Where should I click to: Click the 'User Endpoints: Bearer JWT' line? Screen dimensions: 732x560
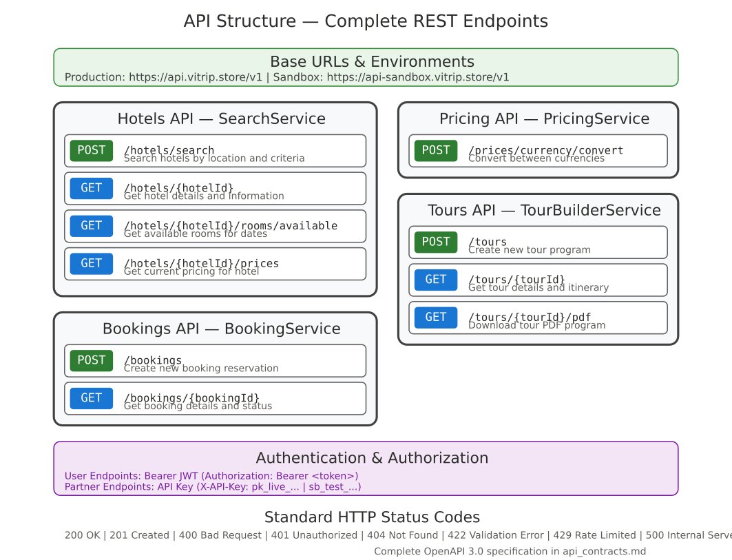211,476
